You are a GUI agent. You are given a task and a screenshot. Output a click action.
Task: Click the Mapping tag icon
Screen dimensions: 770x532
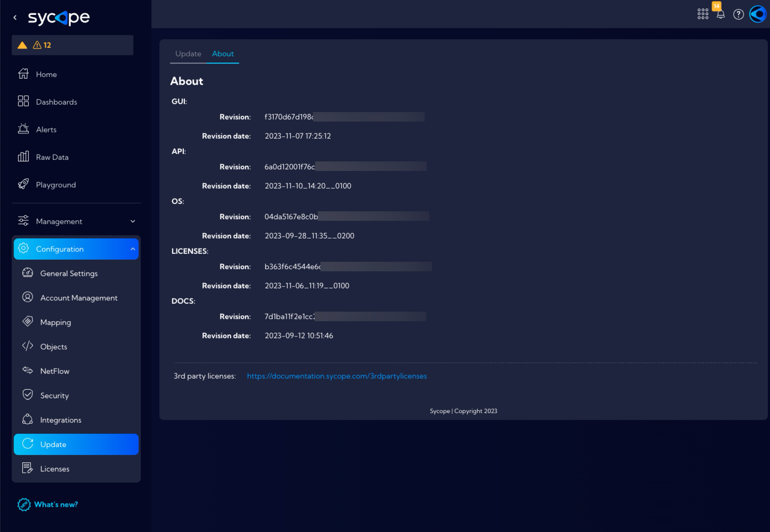click(x=28, y=321)
